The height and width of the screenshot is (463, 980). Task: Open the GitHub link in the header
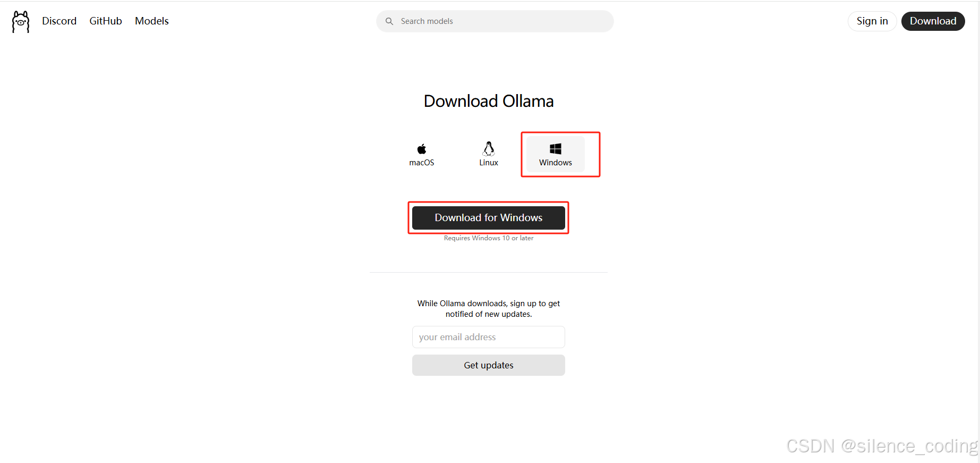[x=106, y=21]
